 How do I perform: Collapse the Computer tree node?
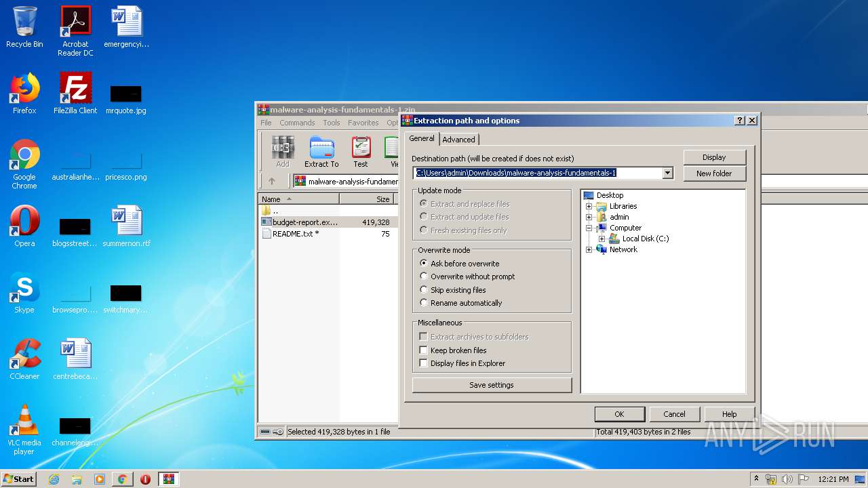589,228
